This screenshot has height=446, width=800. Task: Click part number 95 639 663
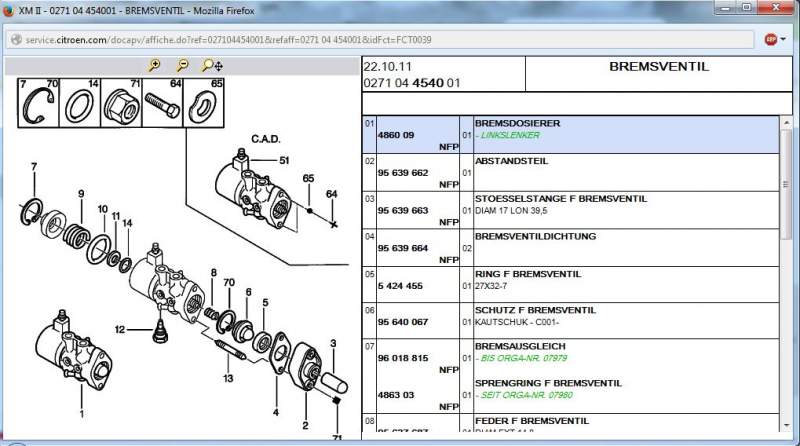(403, 211)
